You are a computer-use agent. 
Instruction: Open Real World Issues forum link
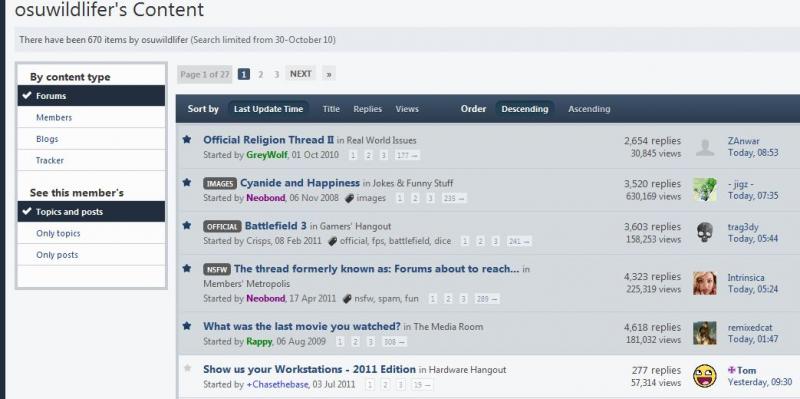pos(381,140)
